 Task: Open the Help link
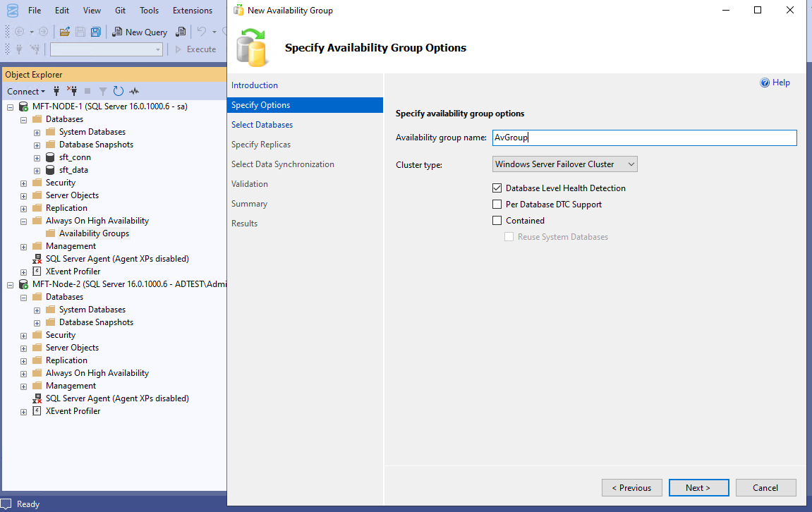(781, 83)
